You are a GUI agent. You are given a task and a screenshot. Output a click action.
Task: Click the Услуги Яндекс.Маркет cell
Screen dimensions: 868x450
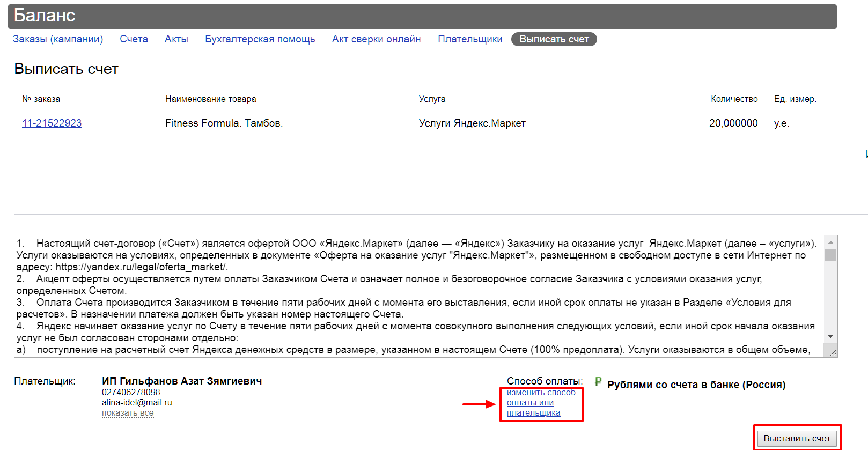pos(472,123)
